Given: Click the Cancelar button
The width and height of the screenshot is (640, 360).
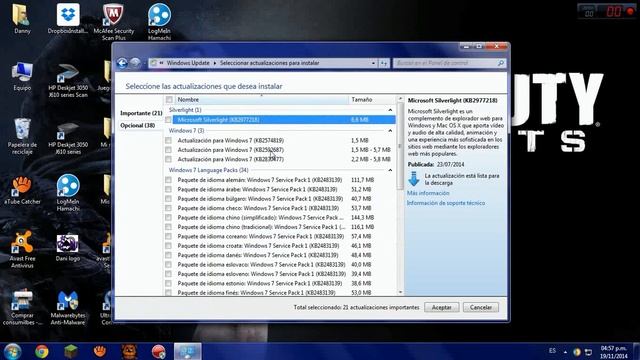Looking at the screenshot, I should (x=481, y=307).
